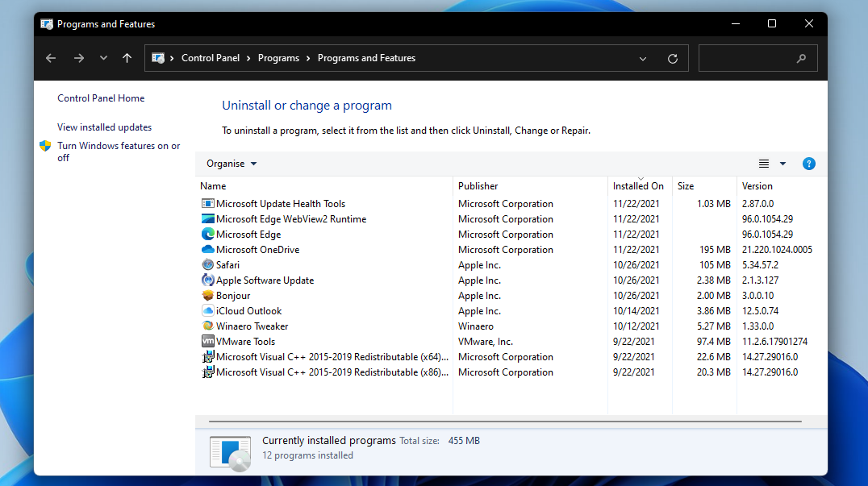Open the Organise dropdown menu
Image resolution: width=868 pixels, height=486 pixels.
click(x=232, y=164)
